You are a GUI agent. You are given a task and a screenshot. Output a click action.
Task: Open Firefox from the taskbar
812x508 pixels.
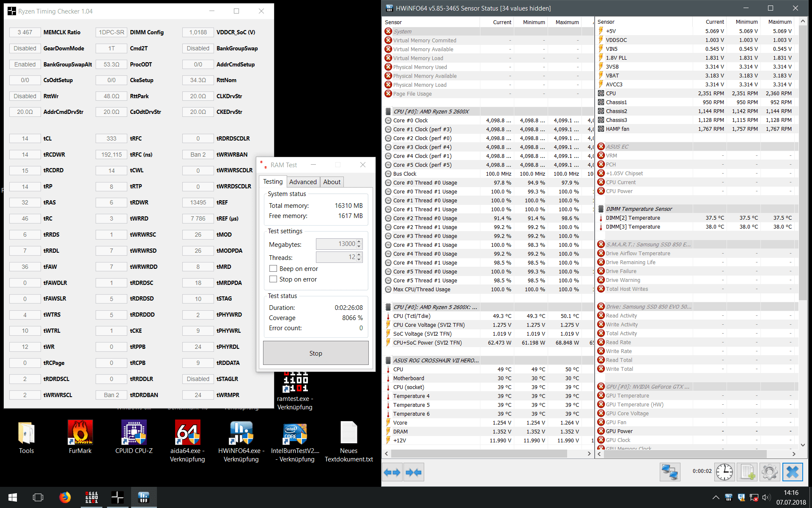tap(65, 497)
